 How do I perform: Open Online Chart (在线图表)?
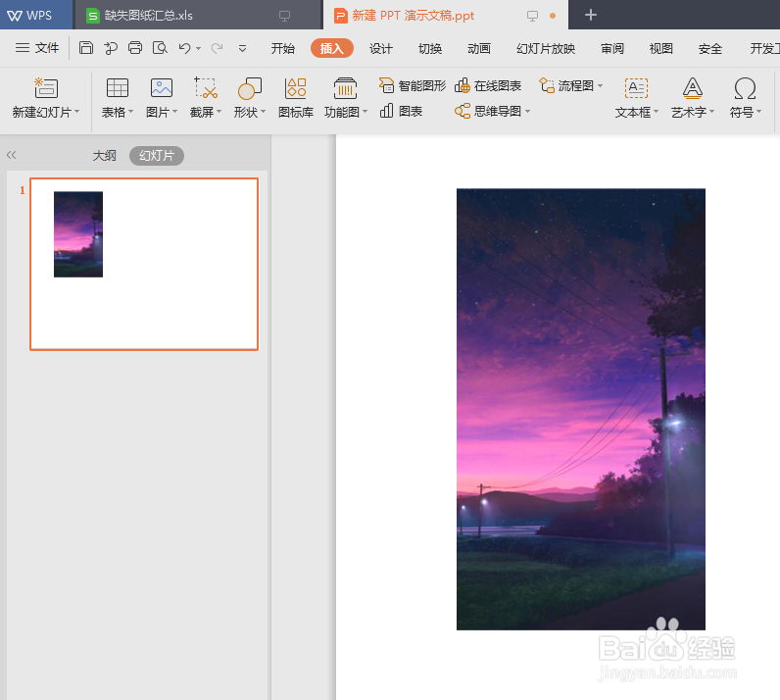pos(488,85)
